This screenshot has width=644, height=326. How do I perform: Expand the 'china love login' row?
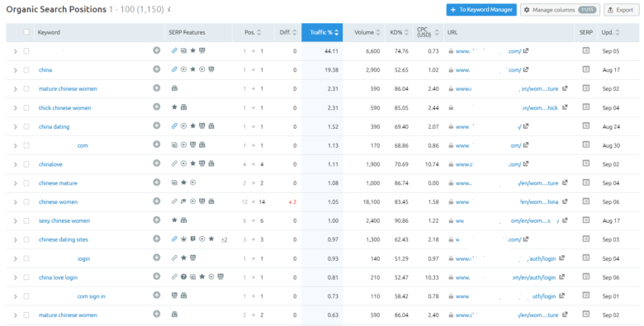[x=15, y=277]
